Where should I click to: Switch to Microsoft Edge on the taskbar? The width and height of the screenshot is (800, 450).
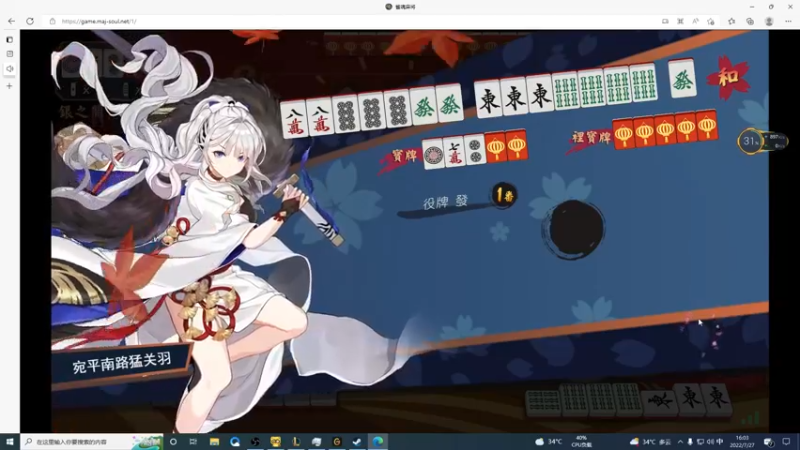click(x=378, y=442)
